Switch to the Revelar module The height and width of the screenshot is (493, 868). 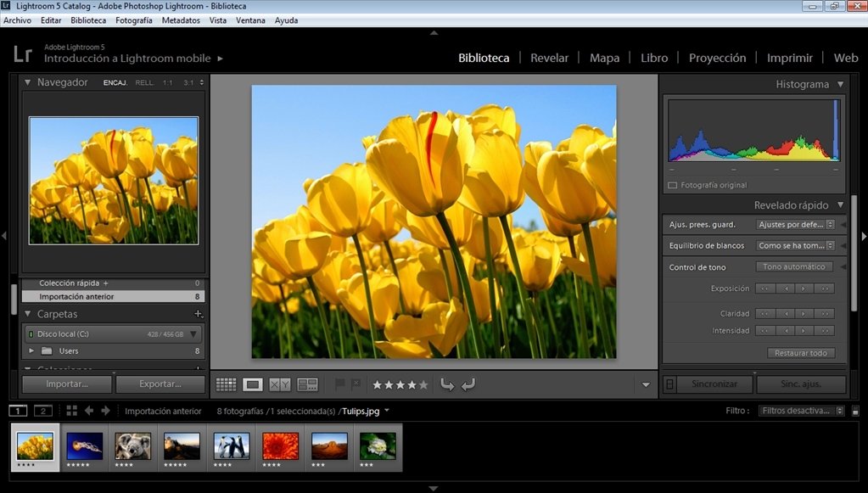click(549, 58)
